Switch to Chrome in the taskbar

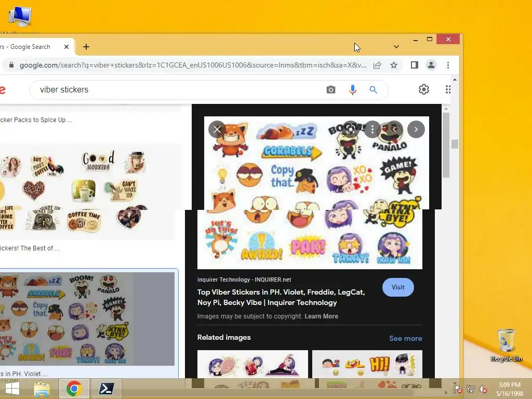point(74,389)
